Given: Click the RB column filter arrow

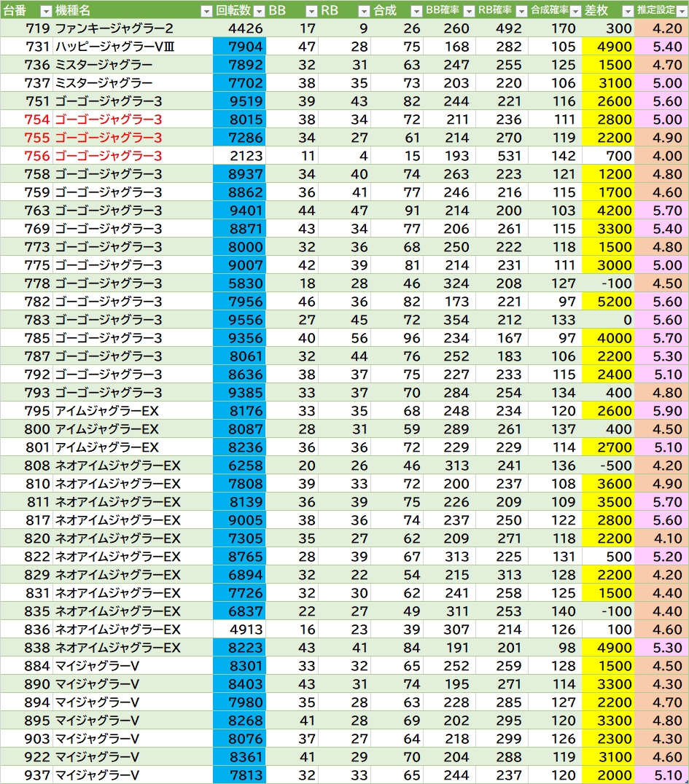Looking at the screenshot, I should 364,11.
